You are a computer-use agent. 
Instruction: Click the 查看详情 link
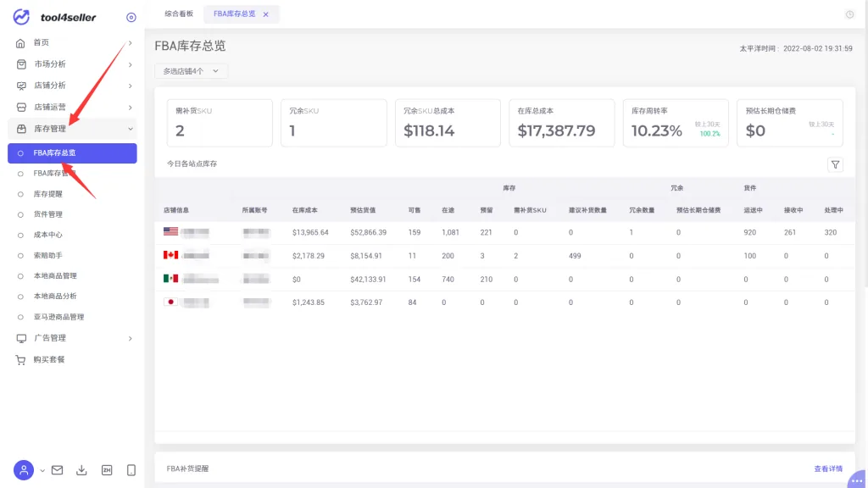(x=828, y=469)
